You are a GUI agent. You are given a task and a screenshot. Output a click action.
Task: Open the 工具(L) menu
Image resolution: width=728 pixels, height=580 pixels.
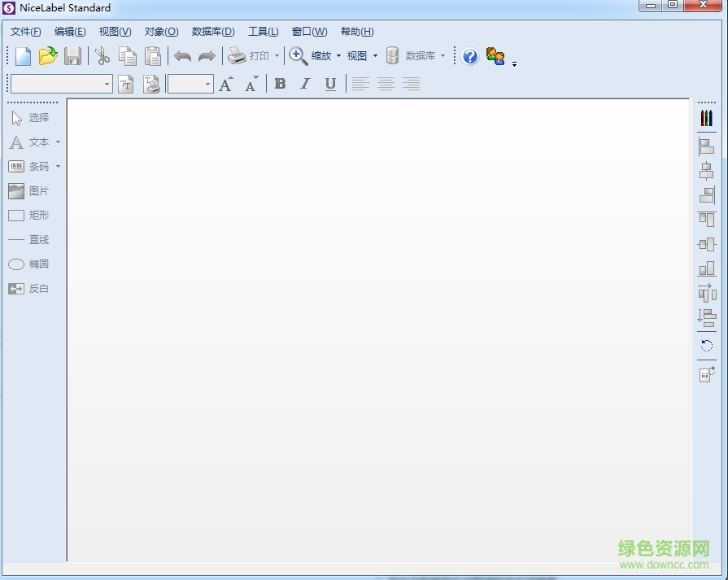click(263, 32)
